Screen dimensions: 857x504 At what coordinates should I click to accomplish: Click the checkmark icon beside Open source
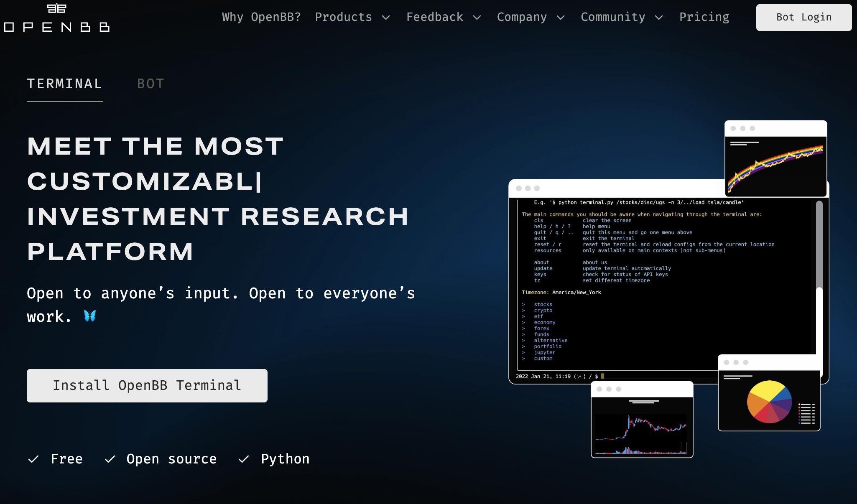point(110,459)
